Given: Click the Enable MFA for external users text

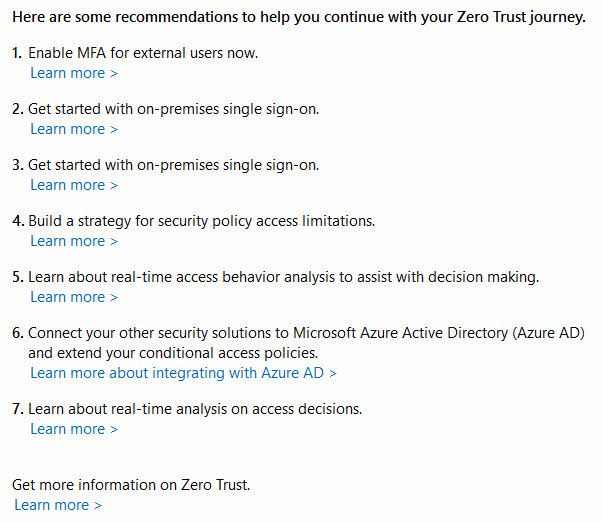Looking at the screenshot, I should click(143, 53).
